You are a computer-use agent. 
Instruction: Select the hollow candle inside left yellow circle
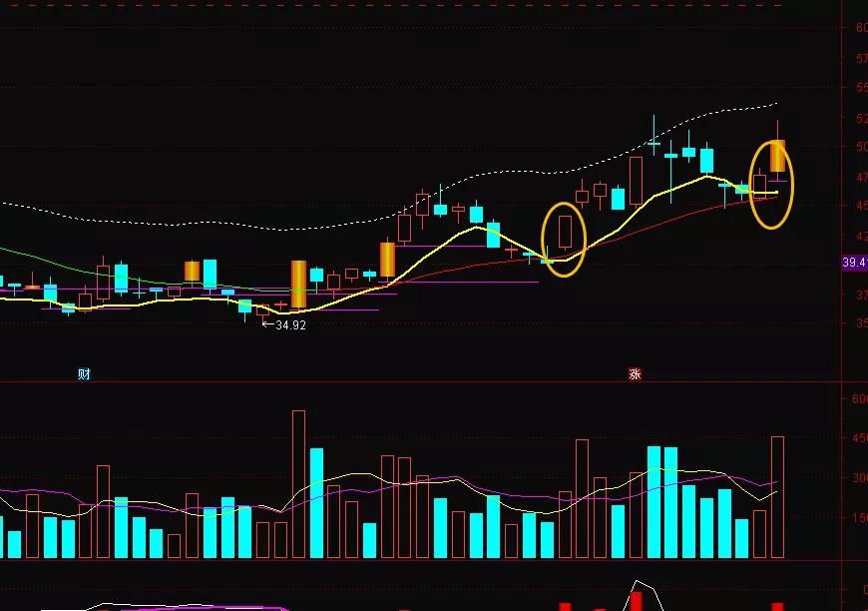(x=565, y=232)
